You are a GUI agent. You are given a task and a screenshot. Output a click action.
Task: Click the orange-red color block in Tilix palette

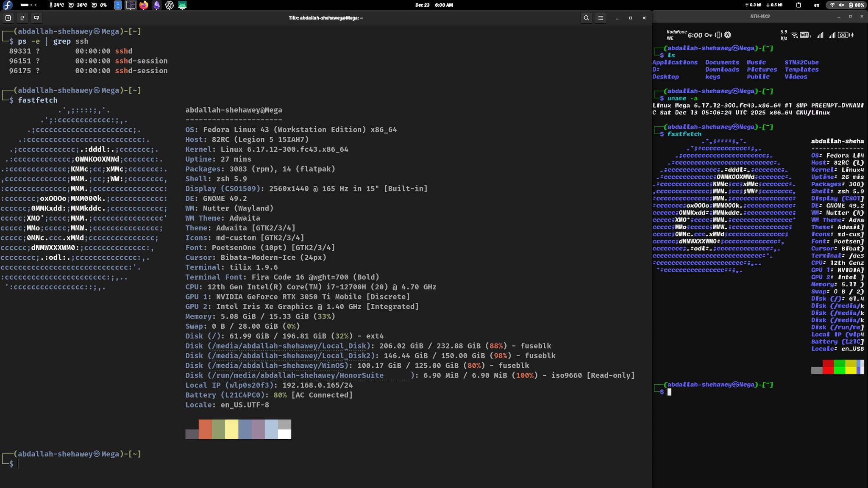click(x=205, y=429)
